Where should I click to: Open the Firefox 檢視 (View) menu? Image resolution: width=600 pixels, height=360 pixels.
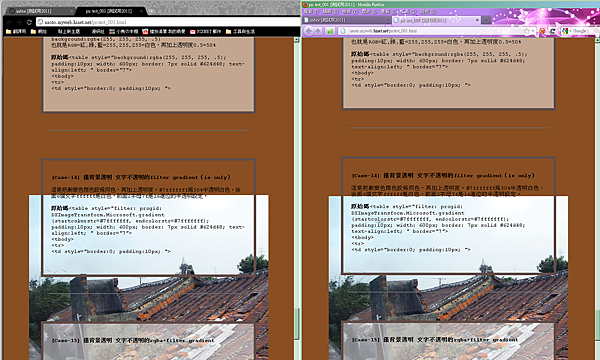(x=350, y=12)
